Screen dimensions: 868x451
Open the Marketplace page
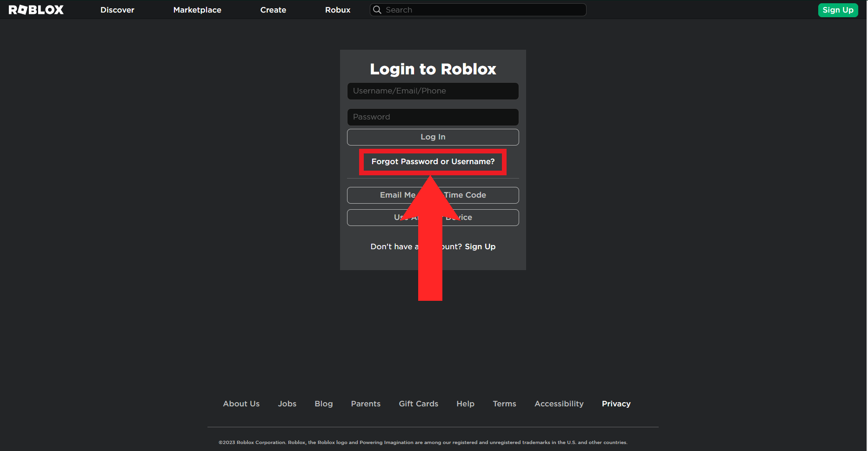coord(197,10)
